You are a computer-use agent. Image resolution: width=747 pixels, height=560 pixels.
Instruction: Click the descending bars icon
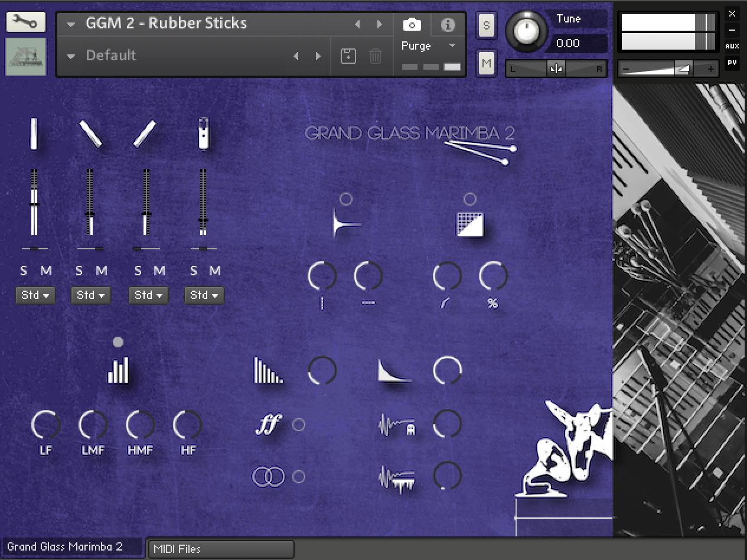tap(268, 370)
